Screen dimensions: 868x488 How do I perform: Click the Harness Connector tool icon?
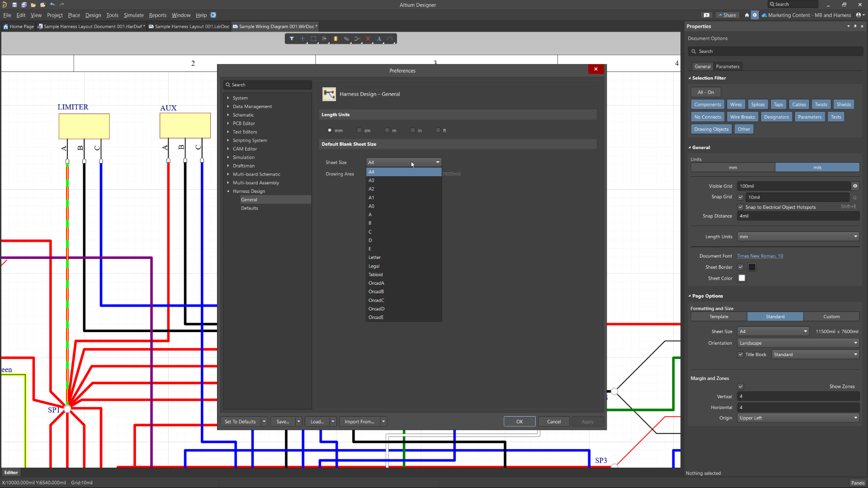click(x=335, y=39)
